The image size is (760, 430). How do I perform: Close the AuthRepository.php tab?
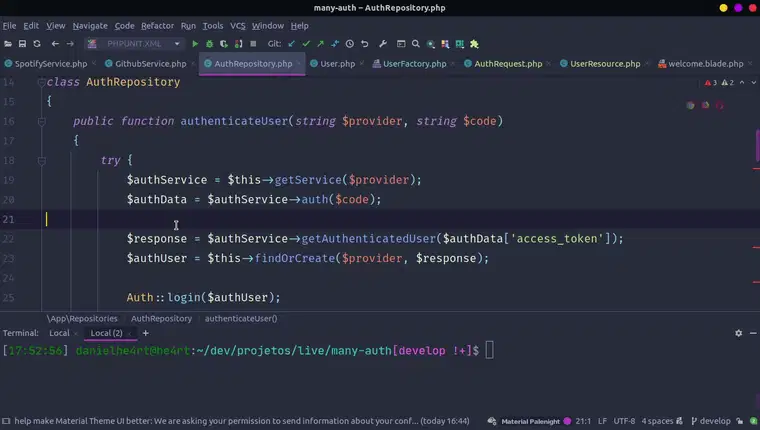click(x=299, y=64)
